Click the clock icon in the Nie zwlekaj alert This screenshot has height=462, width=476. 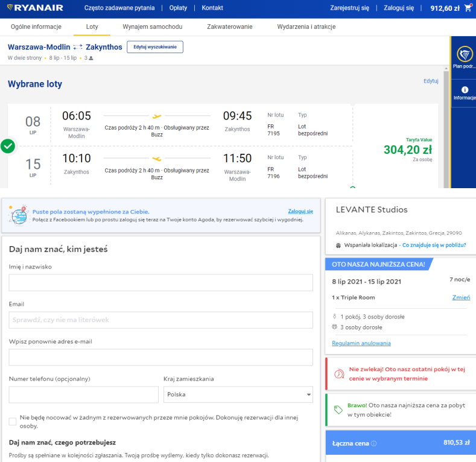[339, 374]
